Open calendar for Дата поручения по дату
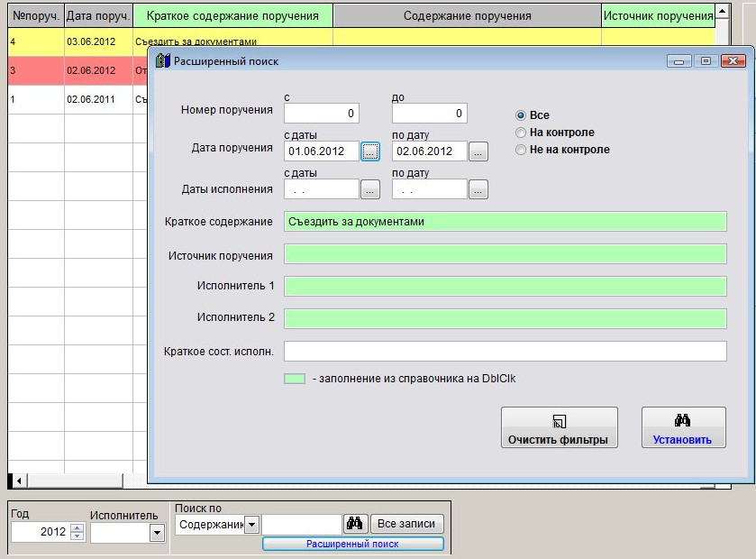Viewport: 756px width, 559px height. coord(478,151)
